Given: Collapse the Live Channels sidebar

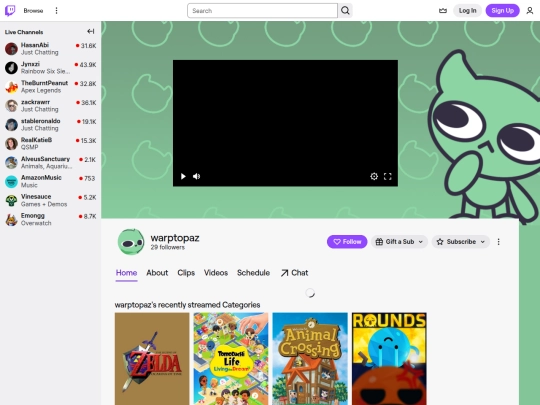Looking at the screenshot, I should point(91,32).
